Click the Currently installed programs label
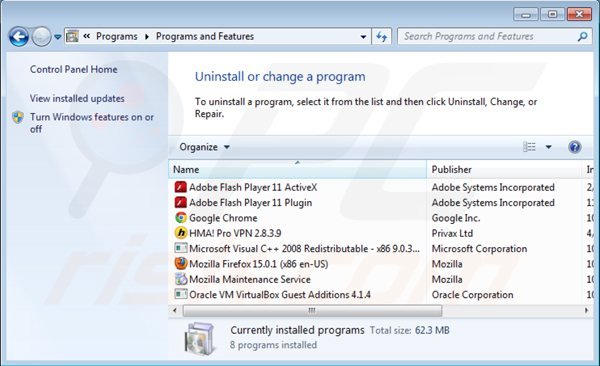This screenshot has height=366, width=600. [x=297, y=330]
